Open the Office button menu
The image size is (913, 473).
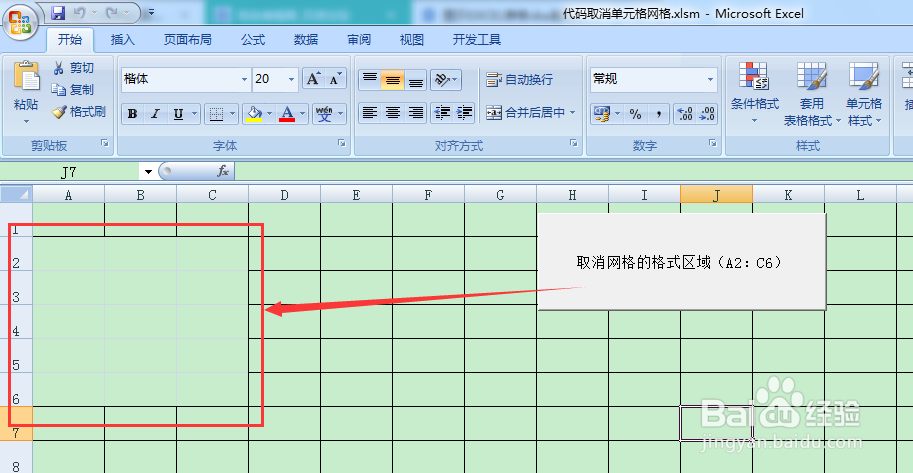pos(20,23)
